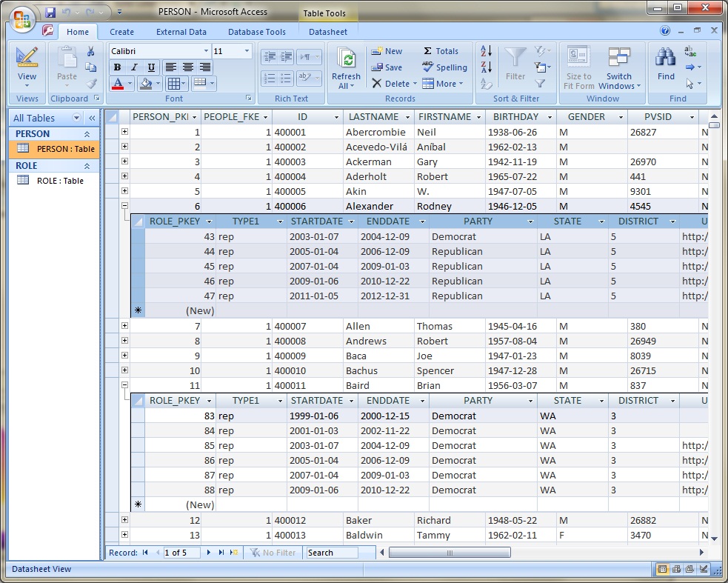Viewport: 728px width, 583px height.
Task: Switch to PivotTable view status icon
Action: (676, 569)
